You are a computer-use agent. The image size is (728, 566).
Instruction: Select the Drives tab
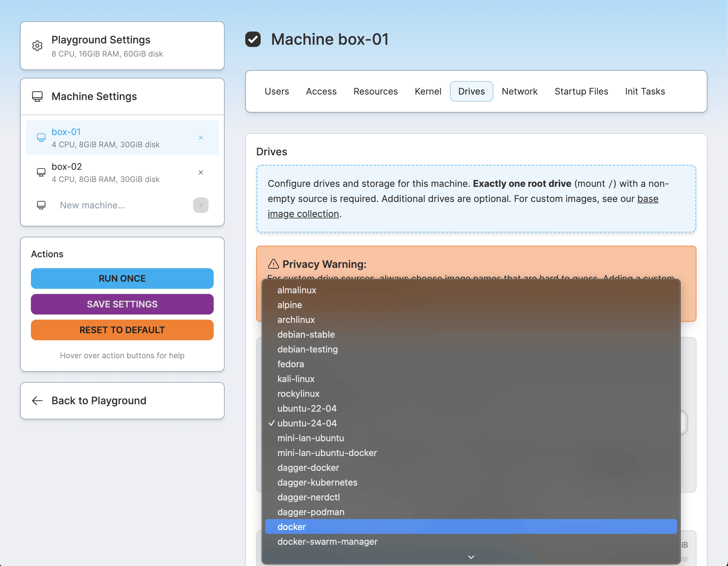point(471,91)
